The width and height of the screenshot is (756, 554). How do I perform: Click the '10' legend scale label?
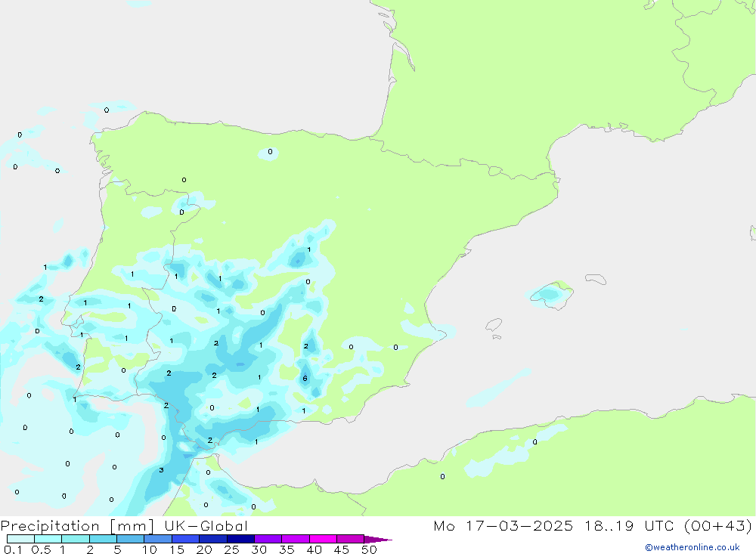150,549
